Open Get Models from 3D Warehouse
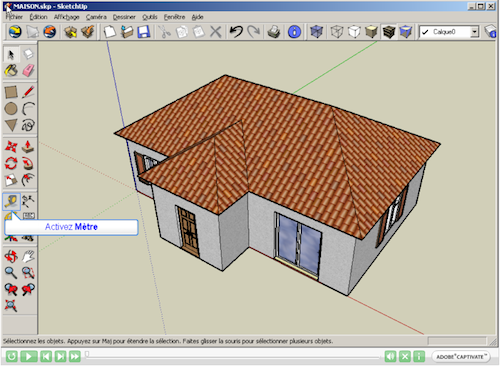Image resolution: width=500 pixels, height=366 pixels. pyautogui.click(x=70, y=32)
